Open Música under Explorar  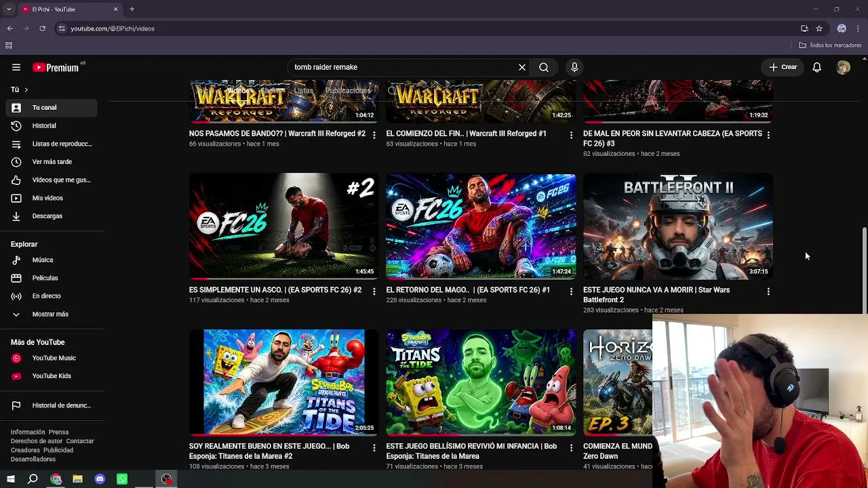coord(52,260)
